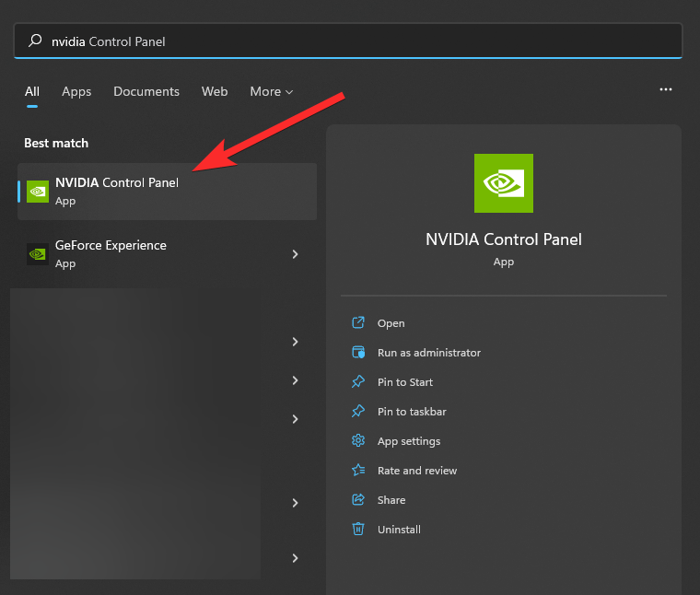Screen dimensions: 700x595
Task: Select the Web filter tab
Action: [215, 91]
